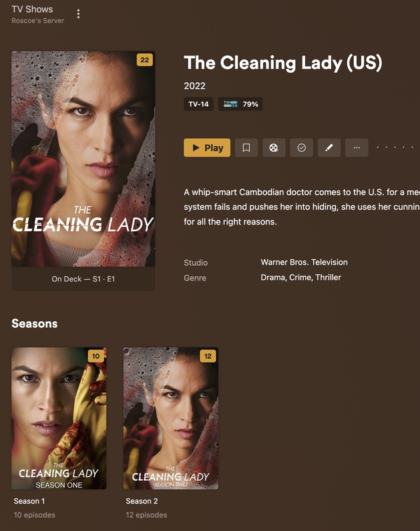
Task: Open the film reel trailers icon
Action: pos(274,148)
